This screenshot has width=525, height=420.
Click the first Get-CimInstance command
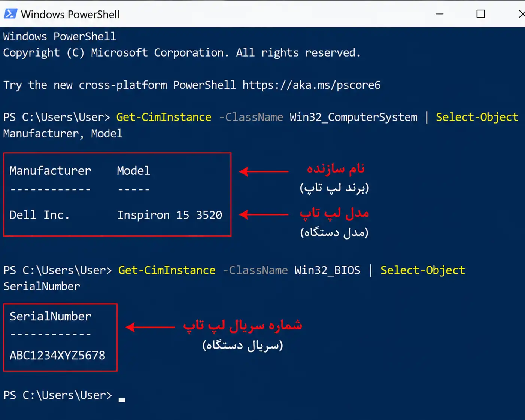(x=164, y=117)
